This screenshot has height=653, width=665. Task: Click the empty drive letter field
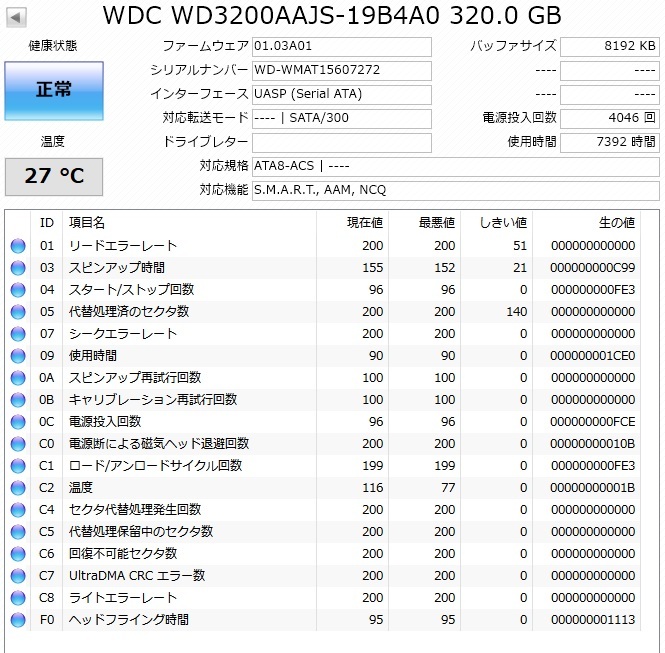click(x=342, y=142)
